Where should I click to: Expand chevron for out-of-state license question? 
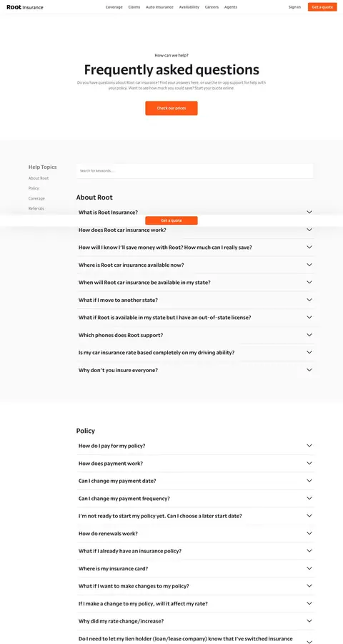tap(309, 318)
